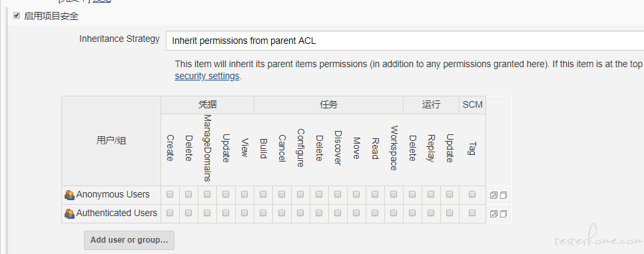Open the Inheritance Strategy dropdown

[x=404, y=41]
